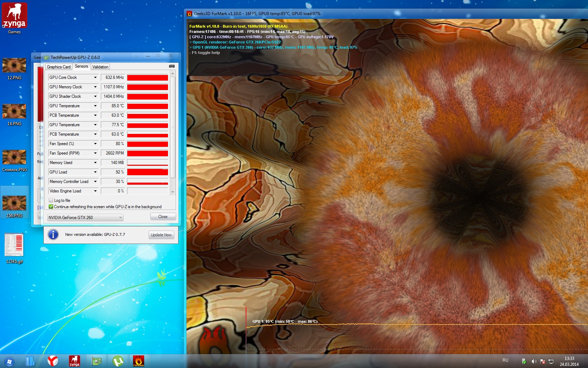Switch to GPU-Z taskbar button
Viewport: 588px width, 368px height.
click(96, 361)
